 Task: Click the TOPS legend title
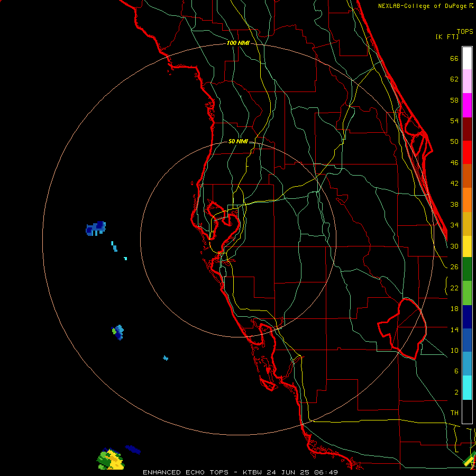(x=465, y=31)
